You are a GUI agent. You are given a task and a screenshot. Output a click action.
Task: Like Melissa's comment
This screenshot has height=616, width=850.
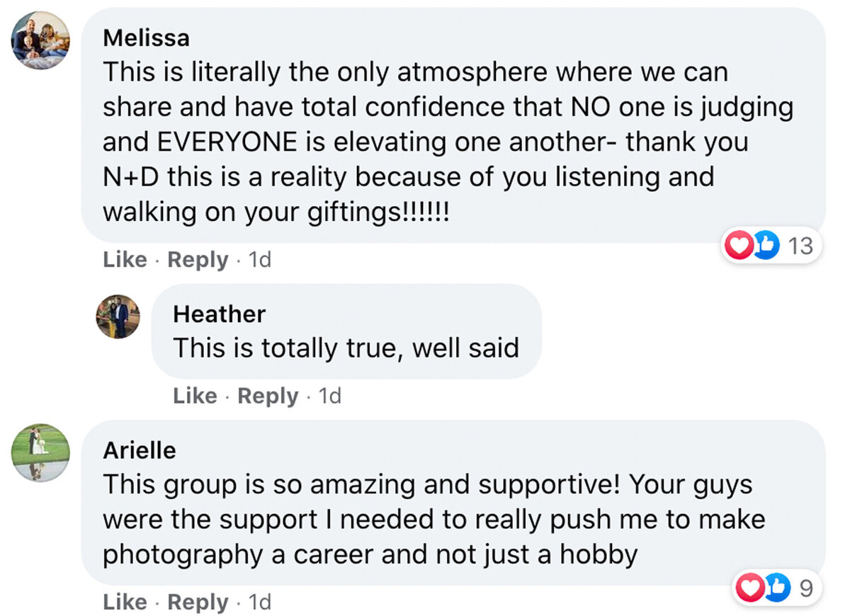pos(125,260)
